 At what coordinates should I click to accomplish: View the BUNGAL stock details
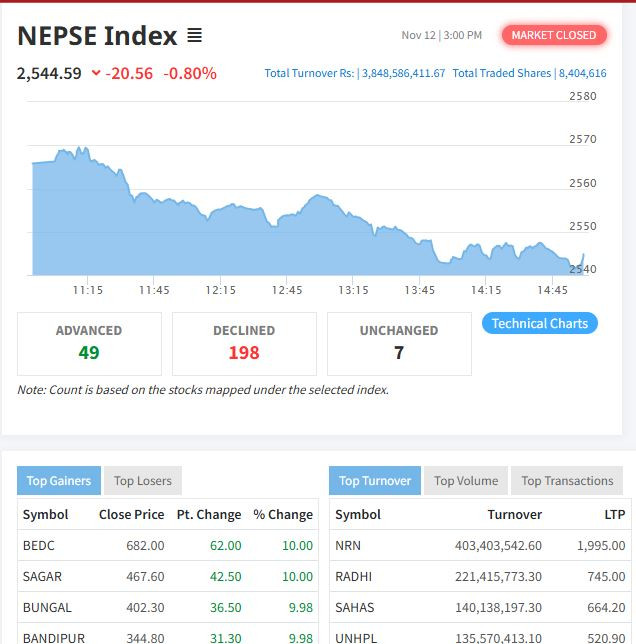(47, 607)
